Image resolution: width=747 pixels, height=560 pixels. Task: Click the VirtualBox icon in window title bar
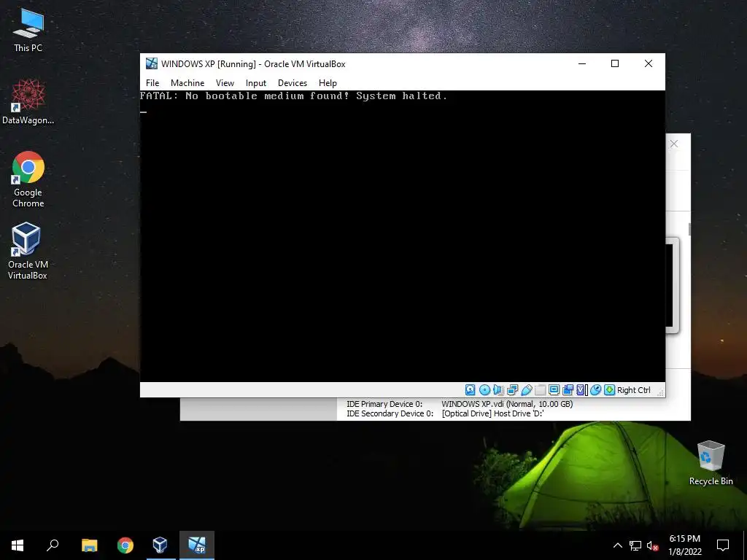click(x=152, y=63)
